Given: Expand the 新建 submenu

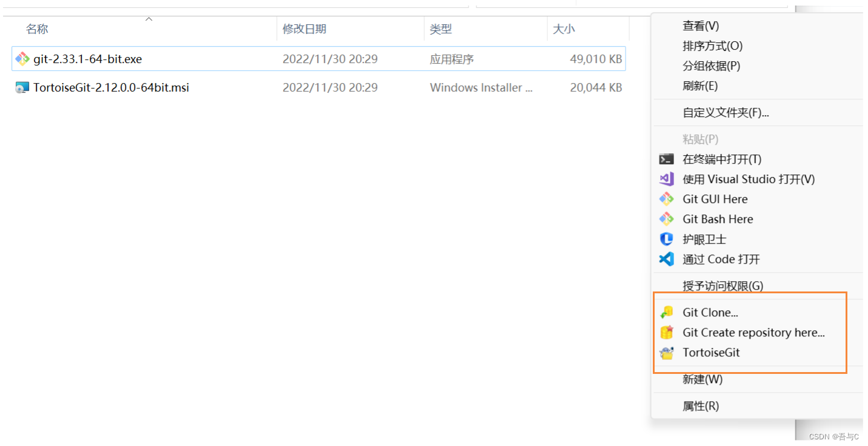Looking at the screenshot, I should click(x=703, y=379).
